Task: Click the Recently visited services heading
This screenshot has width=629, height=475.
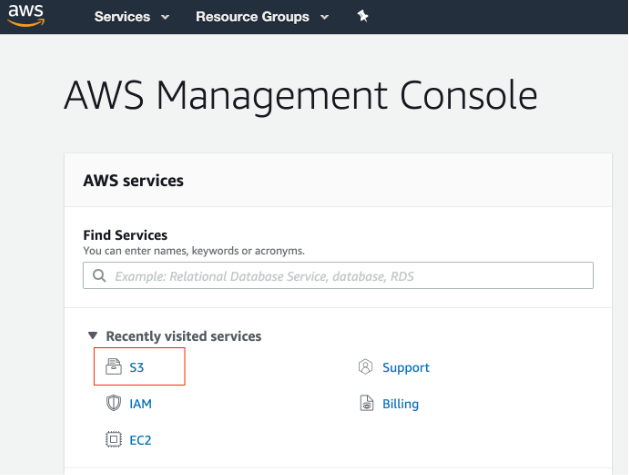Action: [183, 336]
